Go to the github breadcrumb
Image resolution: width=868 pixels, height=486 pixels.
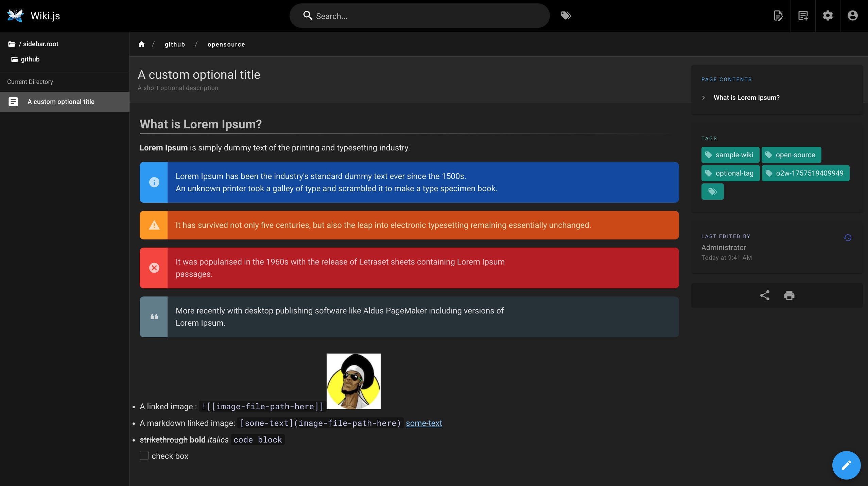175,44
